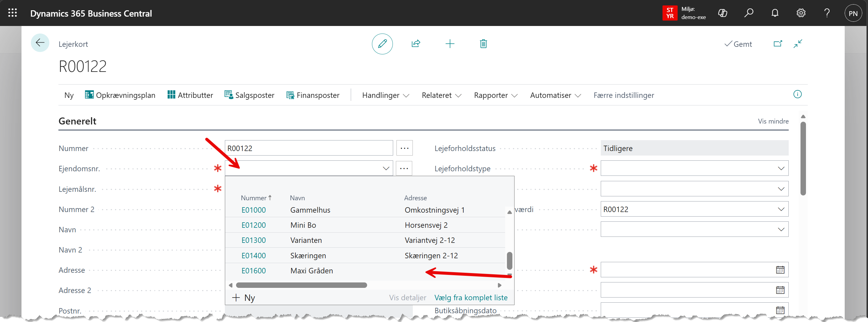Click the plus icon to create new record

pyautogui.click(x=449, y=44)
